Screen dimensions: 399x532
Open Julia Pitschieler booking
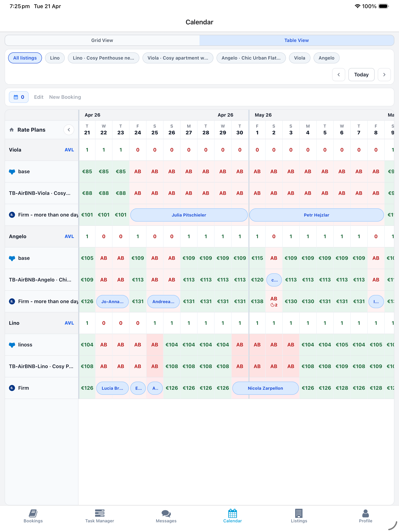(189, 215)
